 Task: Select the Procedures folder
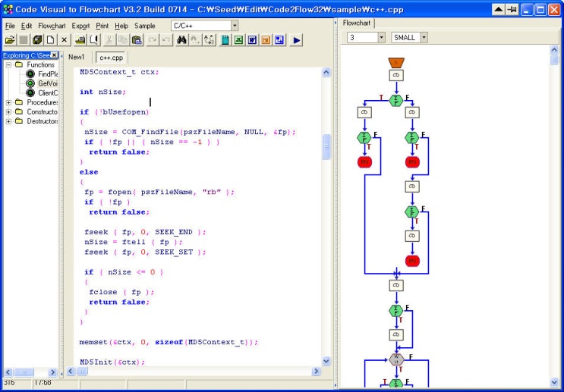(42, 102)
